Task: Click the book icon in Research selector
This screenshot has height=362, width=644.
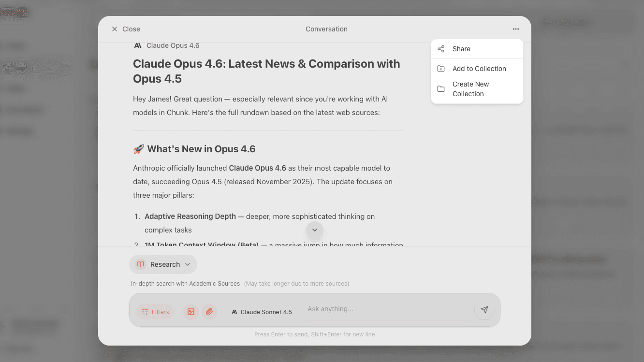Action: (141, 264)
